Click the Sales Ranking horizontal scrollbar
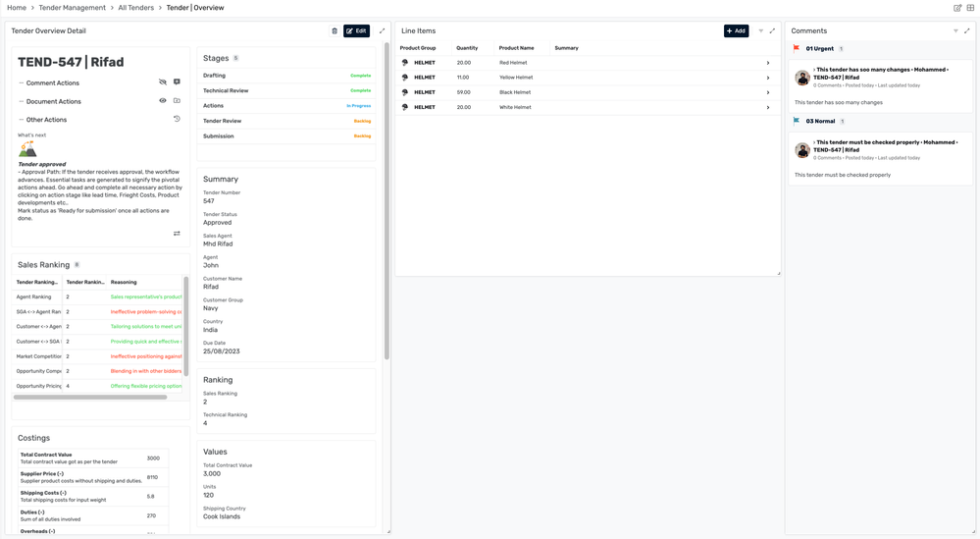The height and width of the screenshot is (539, 980). pyautogui.click(x=90, y=397)
